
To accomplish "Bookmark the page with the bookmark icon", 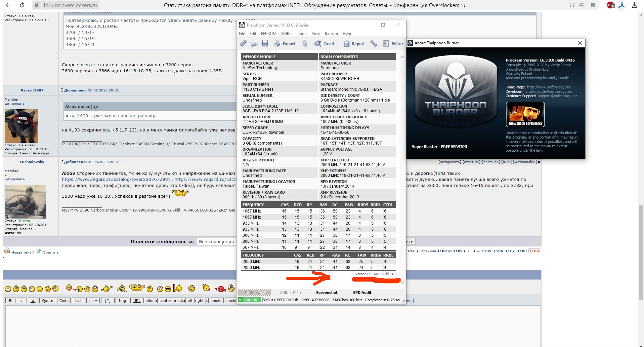I will click(593, 5).
